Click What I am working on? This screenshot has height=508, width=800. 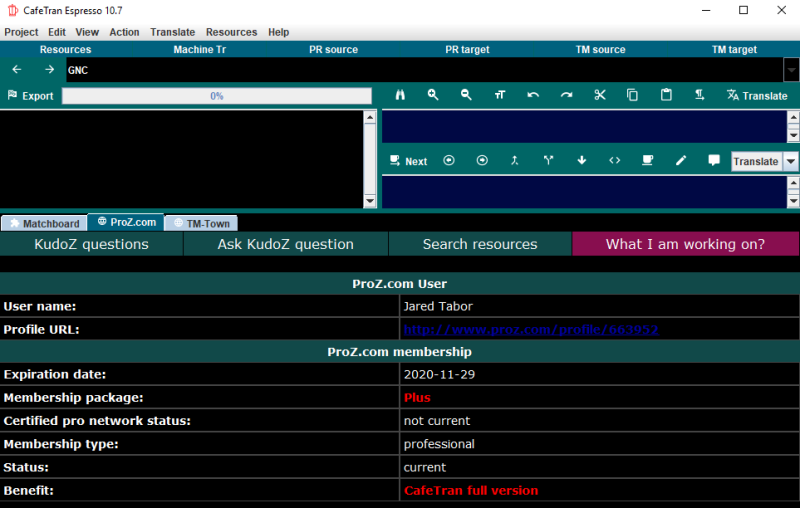click(x=685, y=244)
